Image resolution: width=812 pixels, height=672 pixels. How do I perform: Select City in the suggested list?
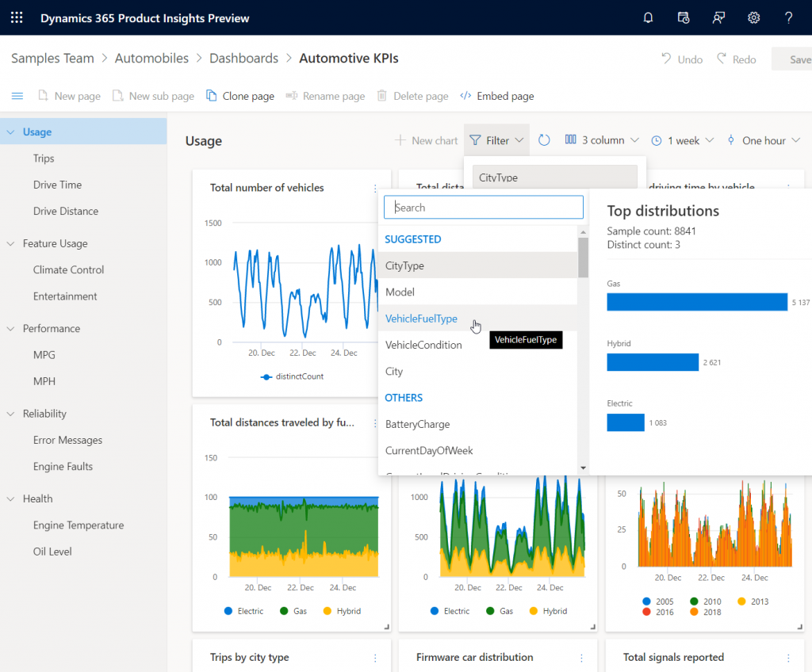pyautogui.click(x=477, y=371)
